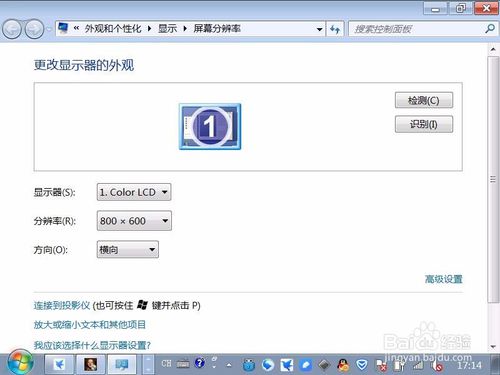Screen dimensions: 500x375
Task: Open the blue bird app on taskbar
Action: 59,364
